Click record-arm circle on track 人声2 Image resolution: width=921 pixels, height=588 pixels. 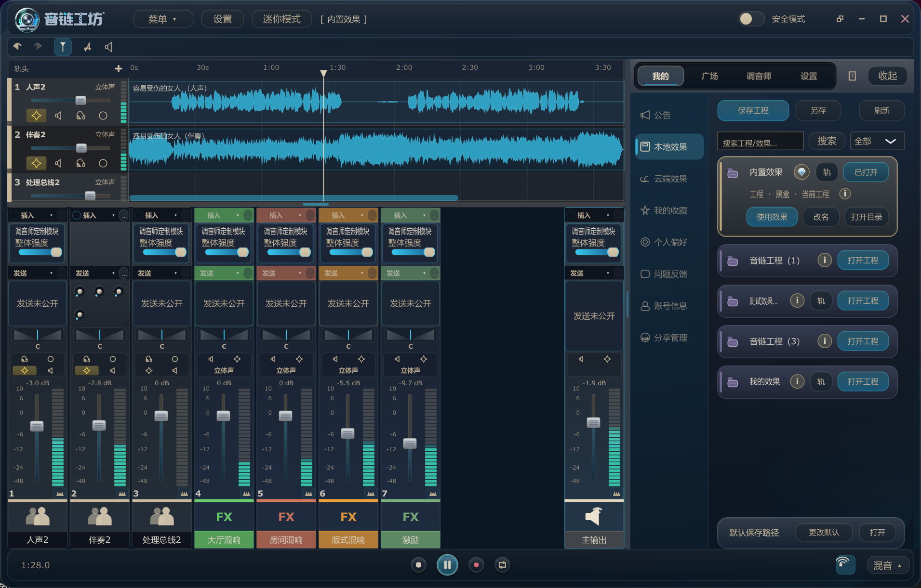pyautogui.click(x=103, y=116)
